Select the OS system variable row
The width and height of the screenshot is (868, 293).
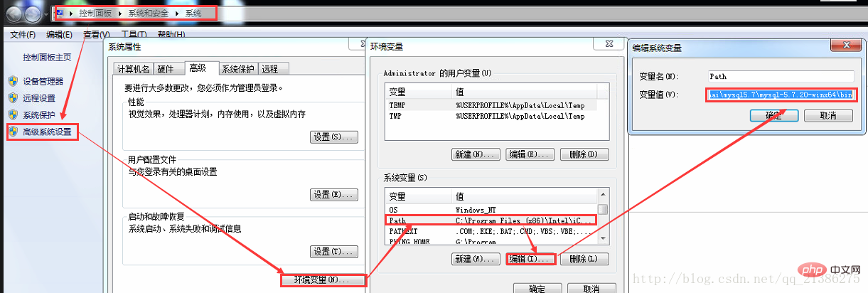[x=490, y=210]
